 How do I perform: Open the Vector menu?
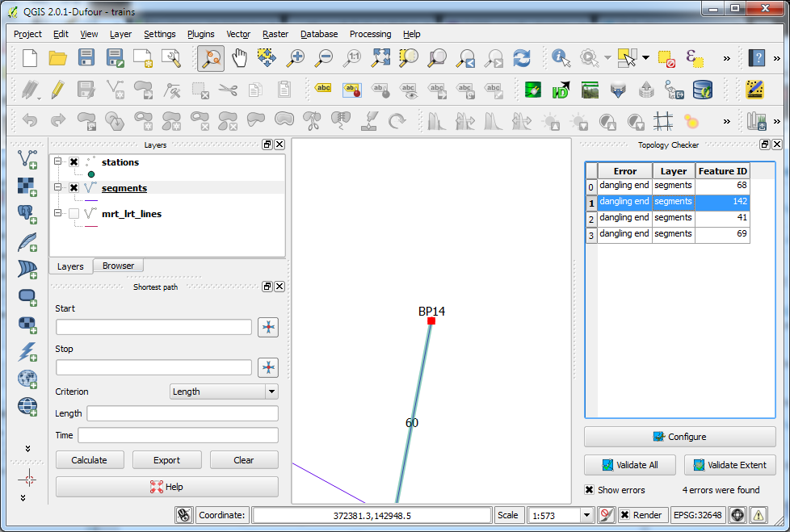[x=237, y=34]
